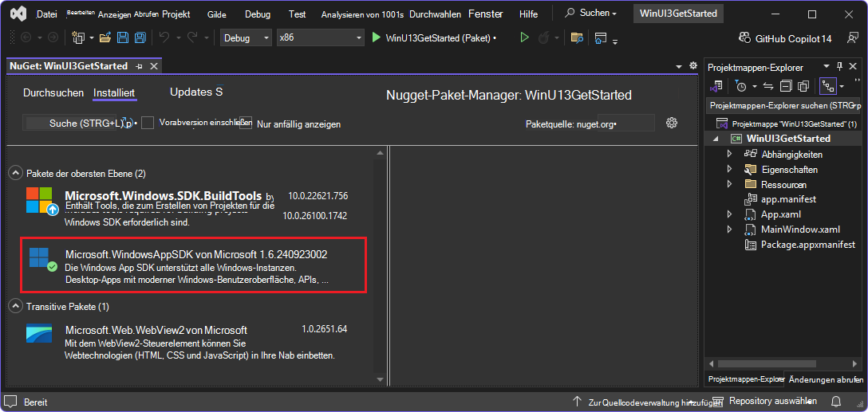Switch to the Durchsuchen tab
Viewport: 868px width, 412px height.
tap(53, 93)
